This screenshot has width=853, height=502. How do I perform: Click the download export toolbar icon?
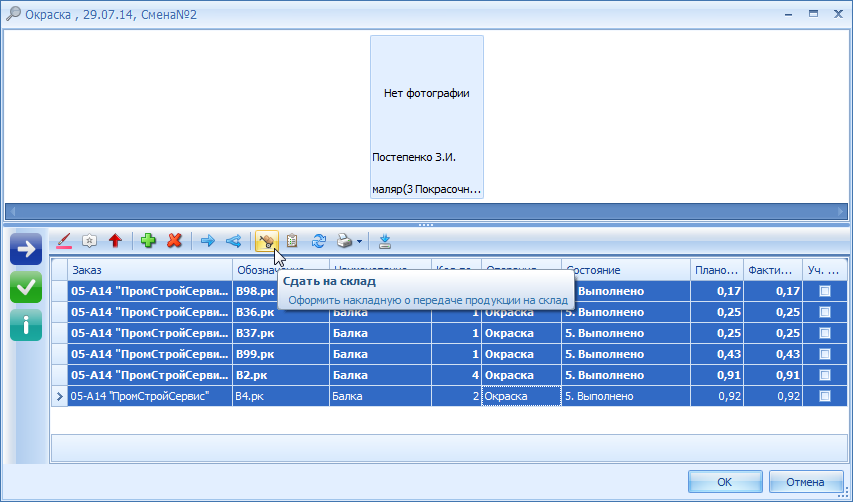click(385, 241)
